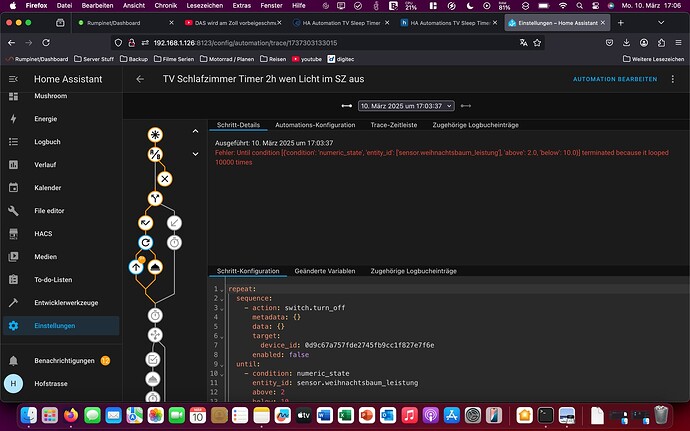The width and height of the screenshot is (690, 431).
Task: Fold code at line 1 repeat
Action: pos(222,290)
